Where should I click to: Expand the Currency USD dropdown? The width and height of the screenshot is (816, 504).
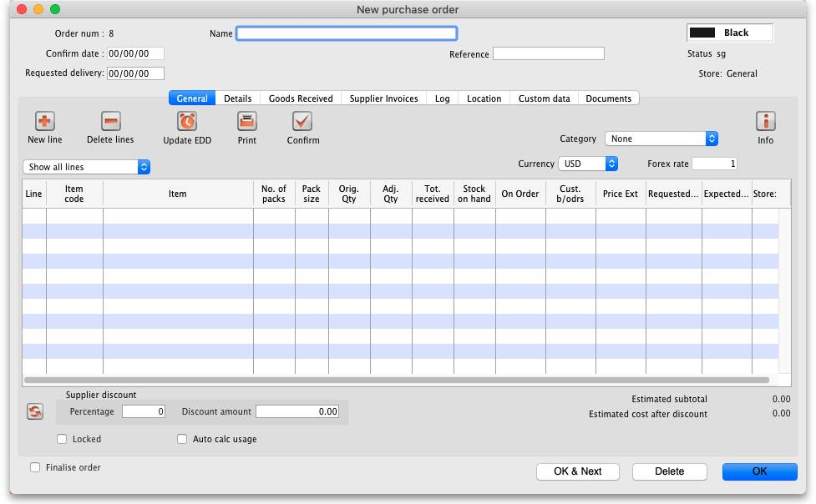pos(588,164)
